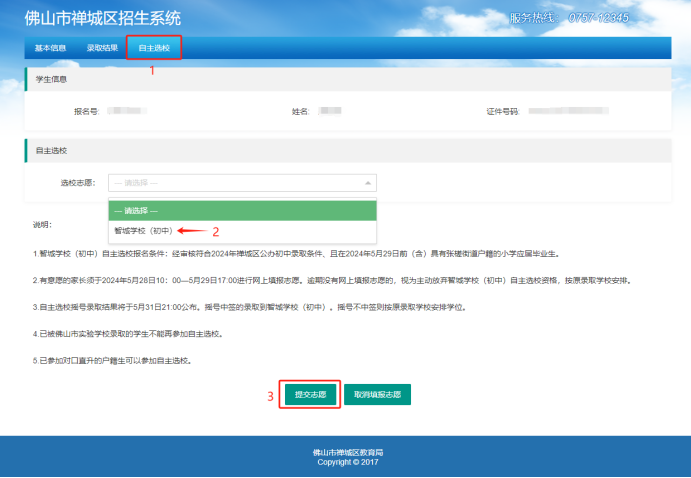Select the 自主选校 tab
691x478 pixels.
click(153, 47)
